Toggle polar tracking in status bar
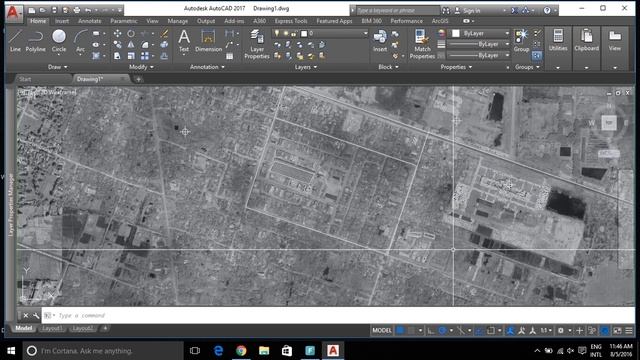 tap(442, 330)
